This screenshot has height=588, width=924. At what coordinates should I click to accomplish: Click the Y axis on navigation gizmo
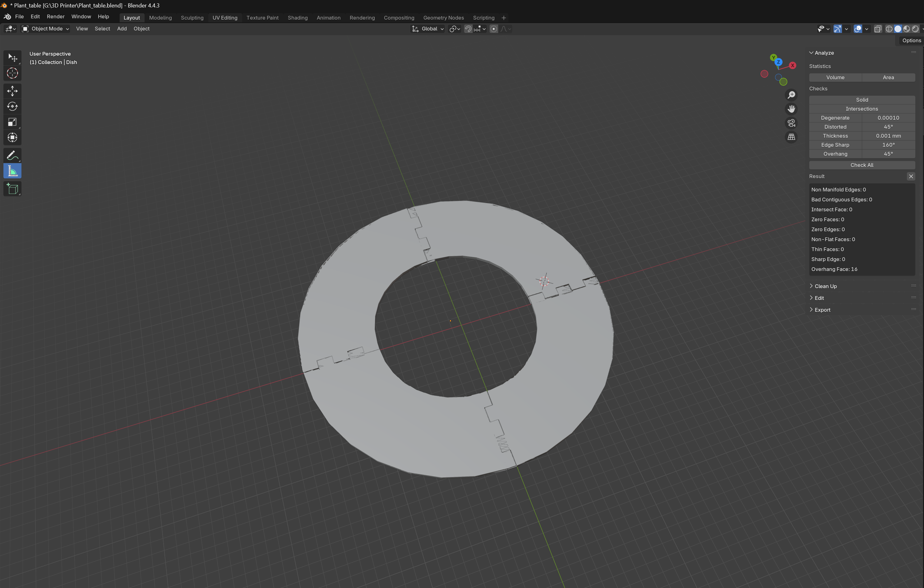click(x=774, y=57)
